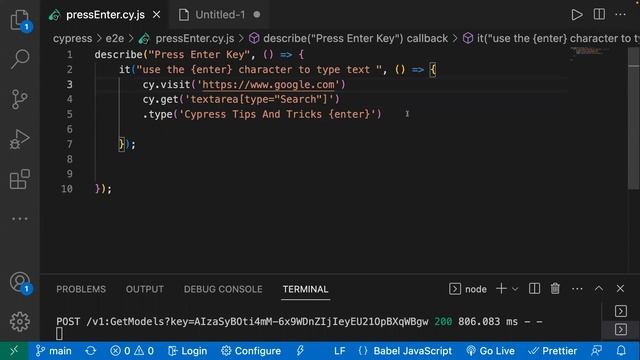
Task: Select e2e folder in breadcrumb
Action: click(115, 38)
